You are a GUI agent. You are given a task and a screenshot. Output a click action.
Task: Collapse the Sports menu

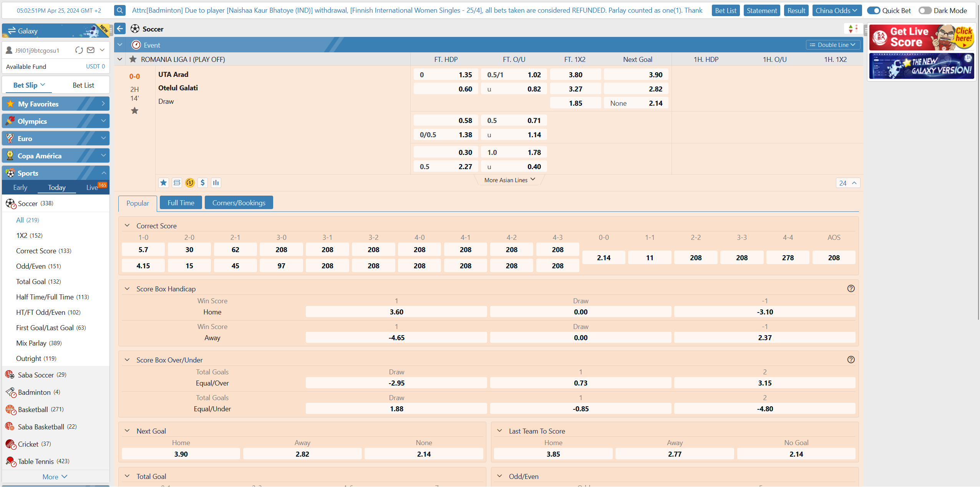coord(56,173)
